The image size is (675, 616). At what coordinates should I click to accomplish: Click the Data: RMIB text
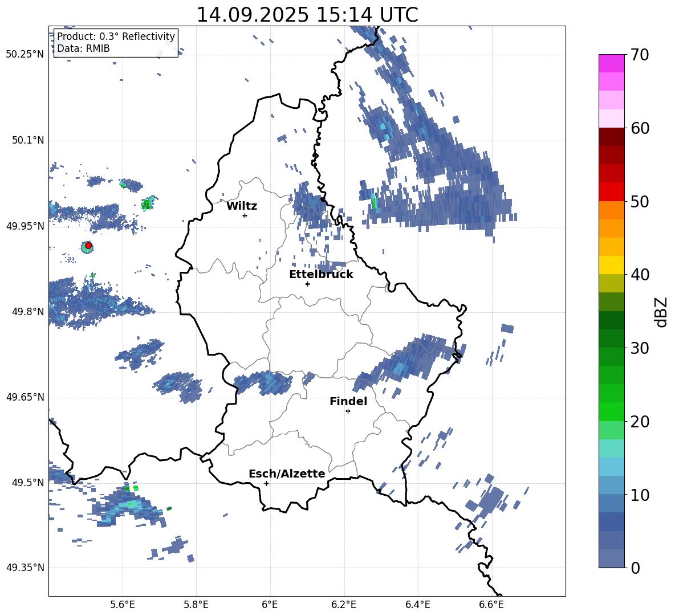coord(83,48)
